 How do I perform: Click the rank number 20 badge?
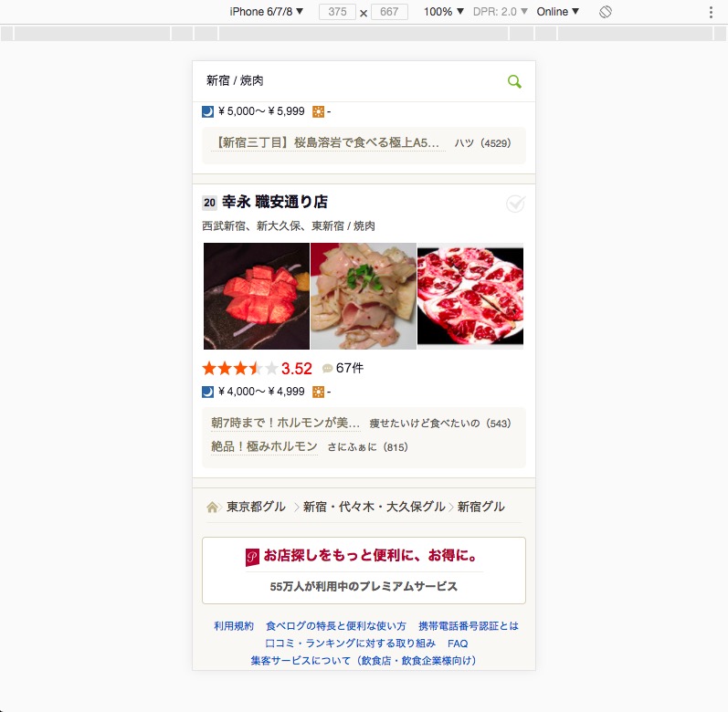coord(209,203)
